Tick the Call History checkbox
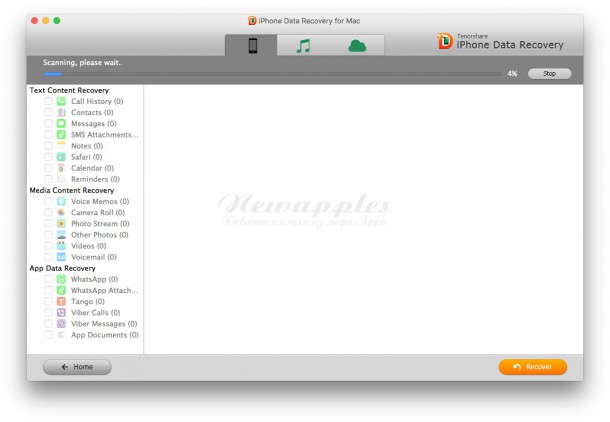This screenshot has height=422, width=610. coord(48,101)
